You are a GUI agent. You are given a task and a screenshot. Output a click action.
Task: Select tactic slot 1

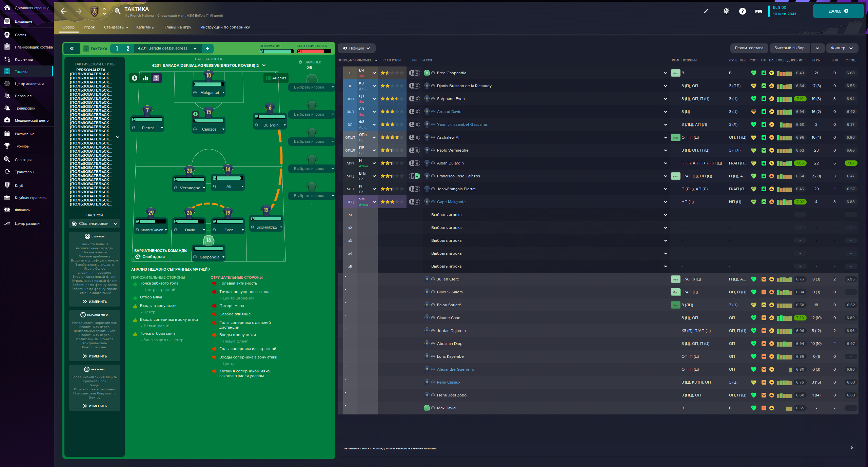tap(117, 48)
